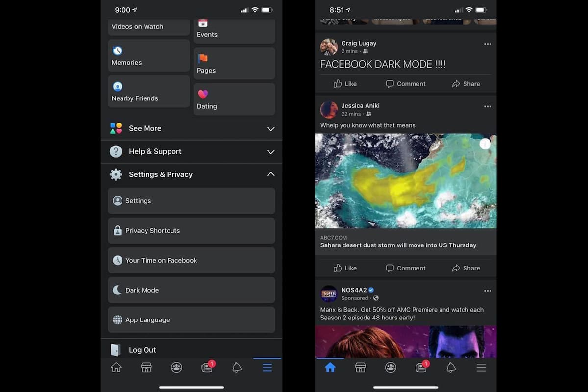Open the Pages shortcut
The image size is (588, 392).
pos(234,63)
